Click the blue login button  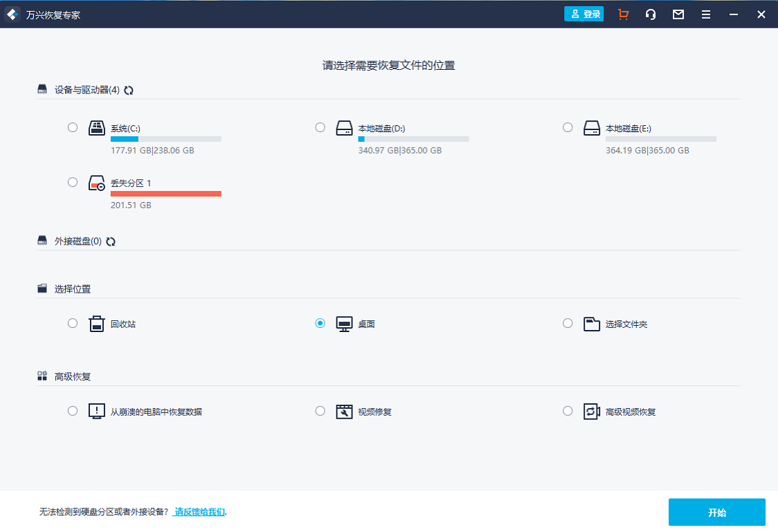coord(583,14)
